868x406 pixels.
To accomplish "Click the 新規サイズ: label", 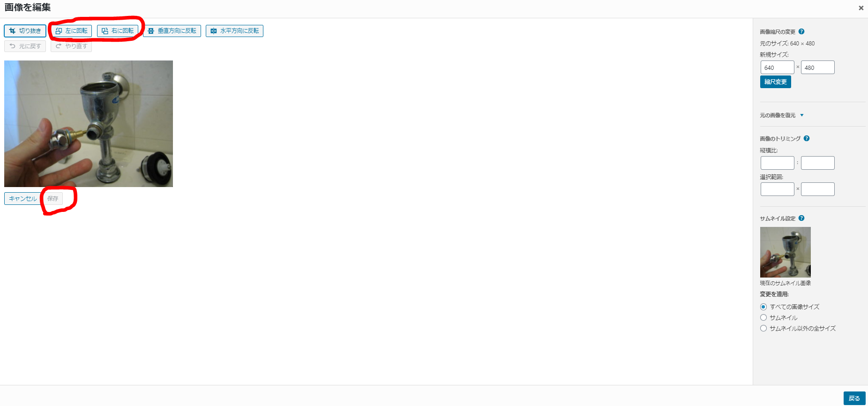I will (x=774, y=55).
